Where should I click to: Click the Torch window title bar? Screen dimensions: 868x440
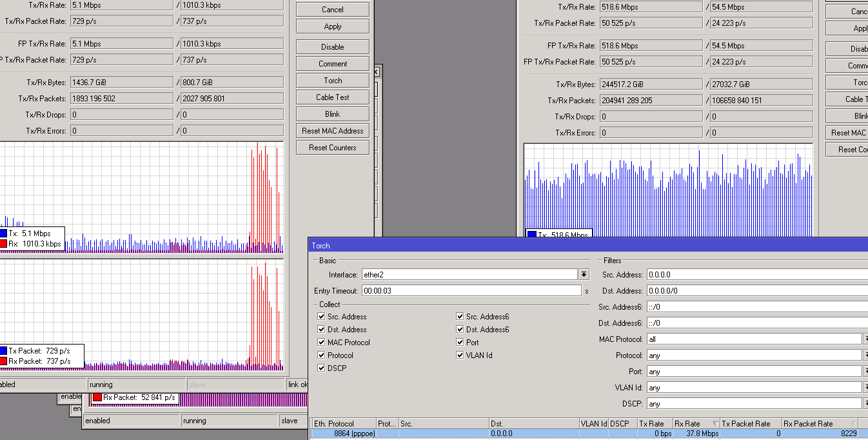click(588, 246)
